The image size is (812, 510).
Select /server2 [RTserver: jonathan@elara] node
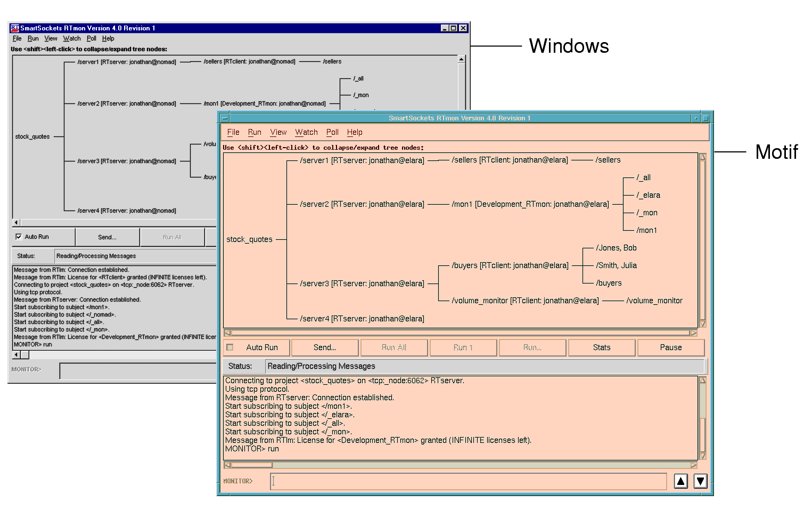click(362, 204)
